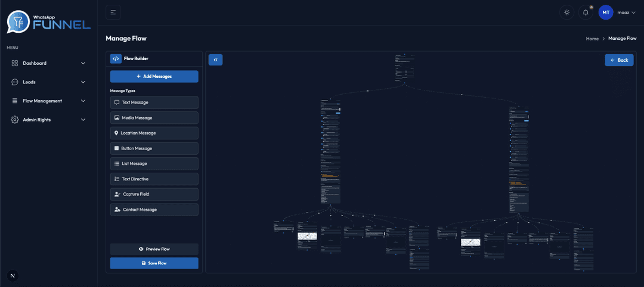Image resolution: width=644 pixels, height=287 pixels.
Task: Expand the Admin Rights chevron
Action: tap(83, 120)
